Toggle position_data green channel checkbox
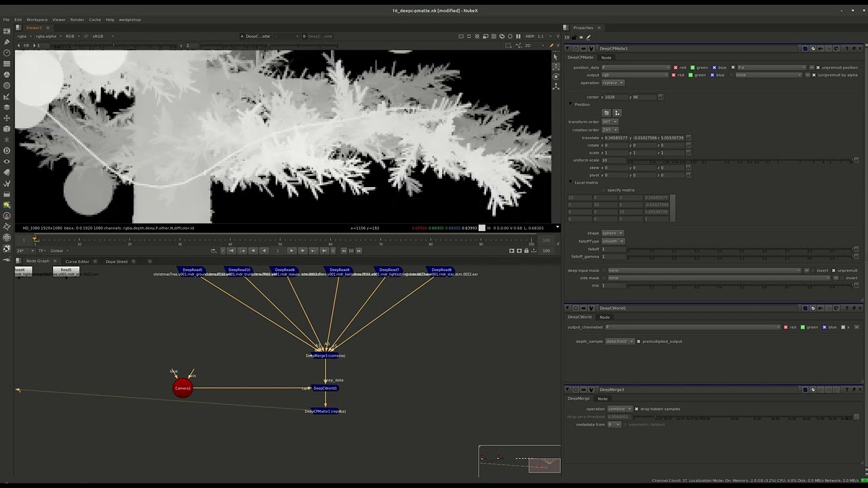This screenshot has width=868, height=488. 692,67
